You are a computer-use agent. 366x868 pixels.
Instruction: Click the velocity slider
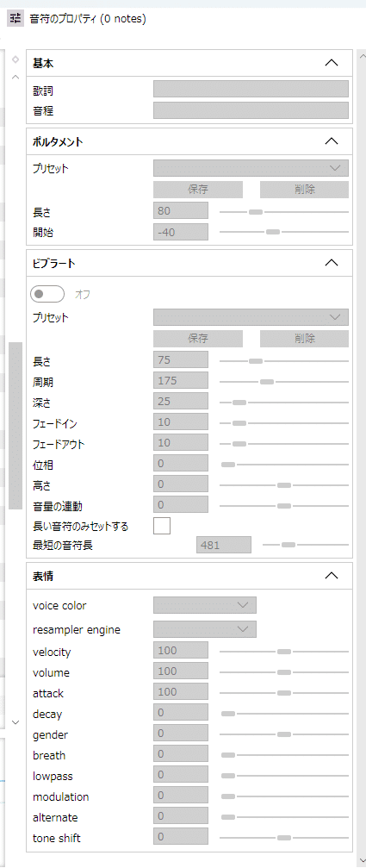pos(284,652)
